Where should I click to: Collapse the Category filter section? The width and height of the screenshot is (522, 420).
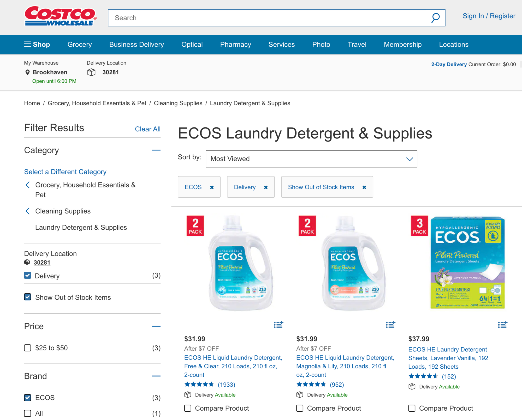(x=156, y=150)
